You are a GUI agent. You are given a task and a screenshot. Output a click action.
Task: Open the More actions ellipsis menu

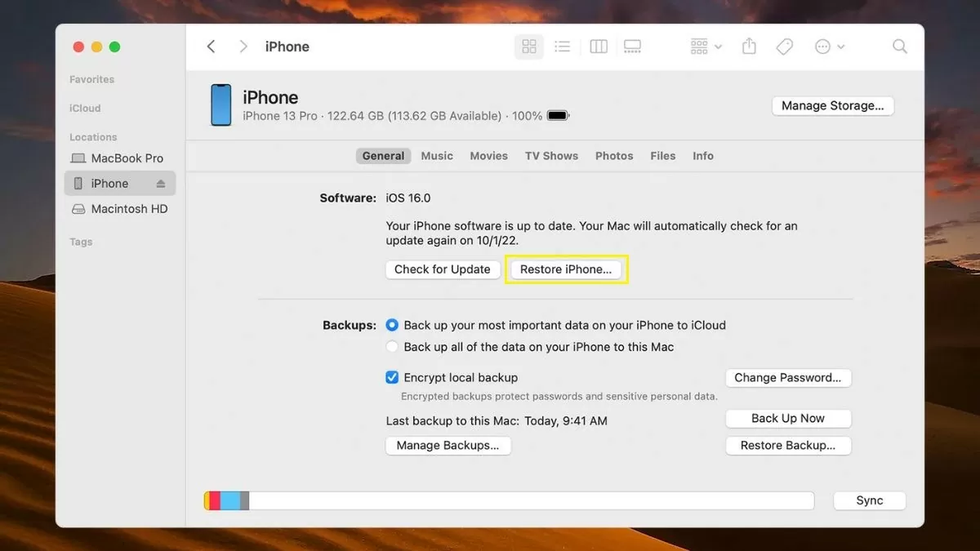pyautogui.click(x=828, y=47)
